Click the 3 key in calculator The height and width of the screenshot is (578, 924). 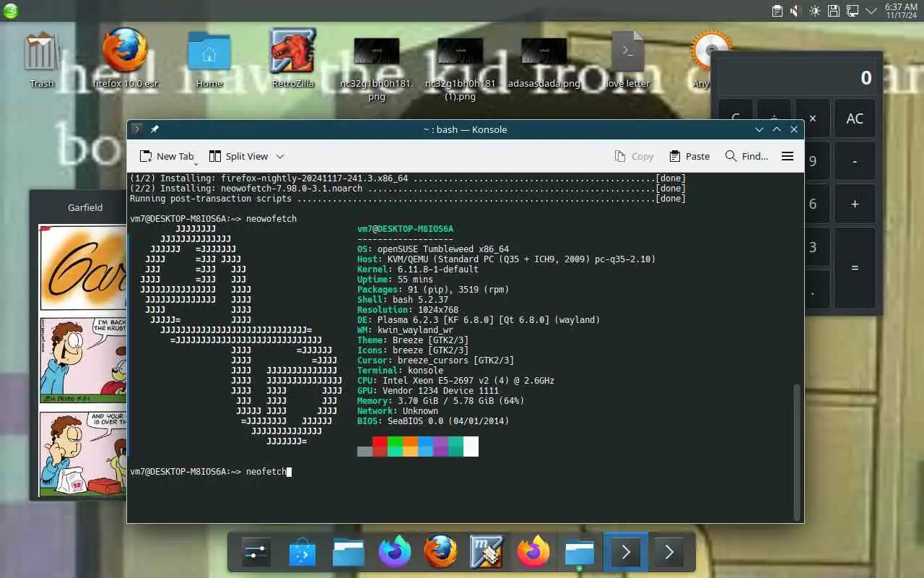[813, 247]
